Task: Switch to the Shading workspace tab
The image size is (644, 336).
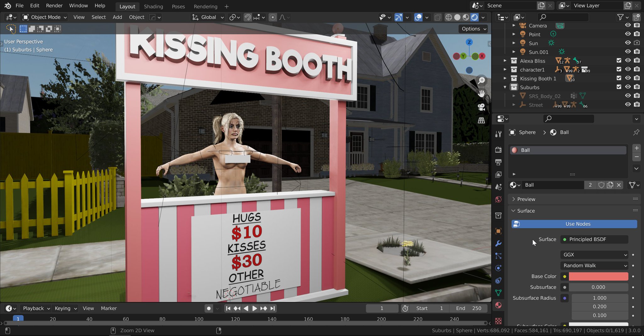Action: [x=153, y=6]
